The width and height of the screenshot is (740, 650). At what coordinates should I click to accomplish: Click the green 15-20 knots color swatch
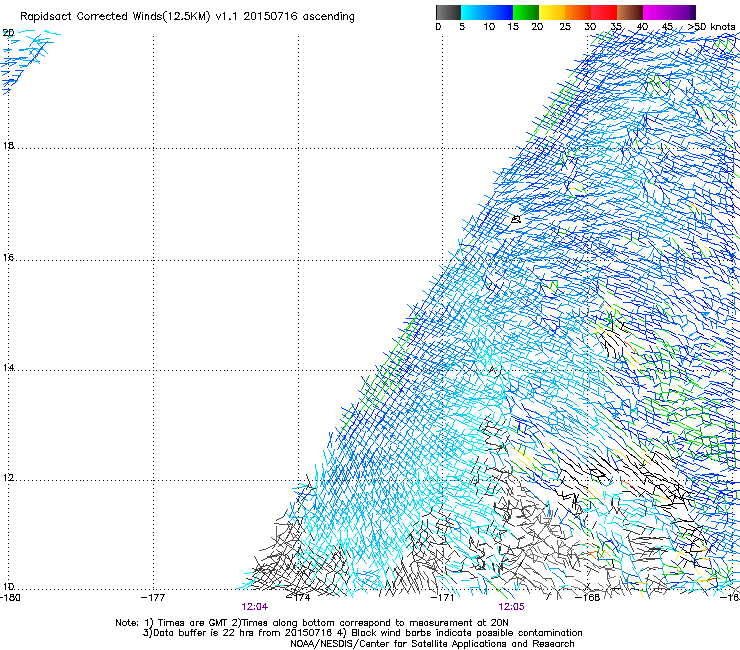(x=526, y=12)
